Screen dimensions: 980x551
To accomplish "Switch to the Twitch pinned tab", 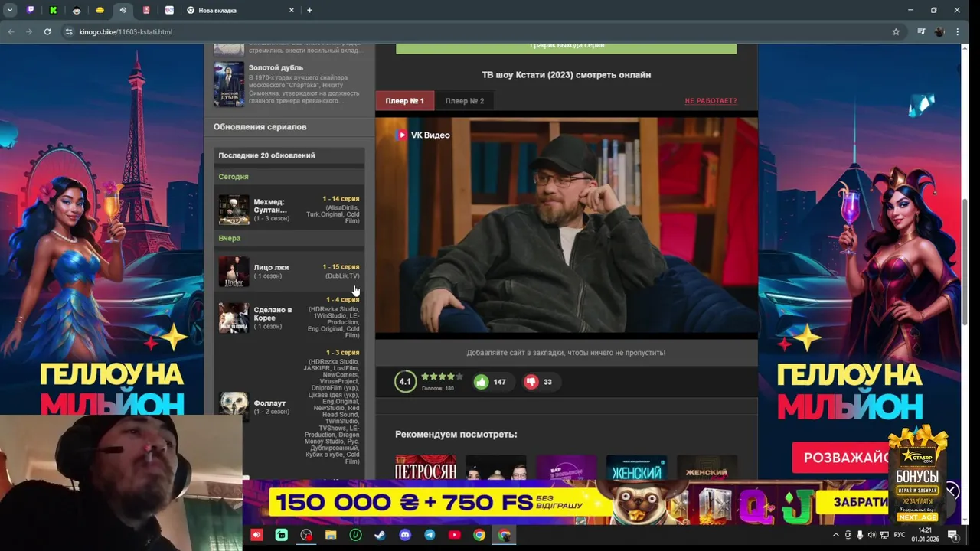I will pos(31,10).
